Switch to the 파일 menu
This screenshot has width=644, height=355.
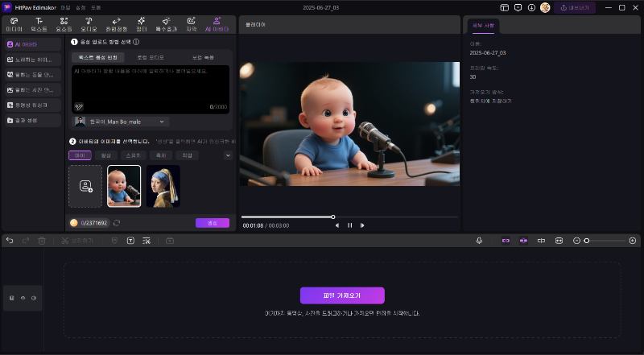click(x=66, y=7)
